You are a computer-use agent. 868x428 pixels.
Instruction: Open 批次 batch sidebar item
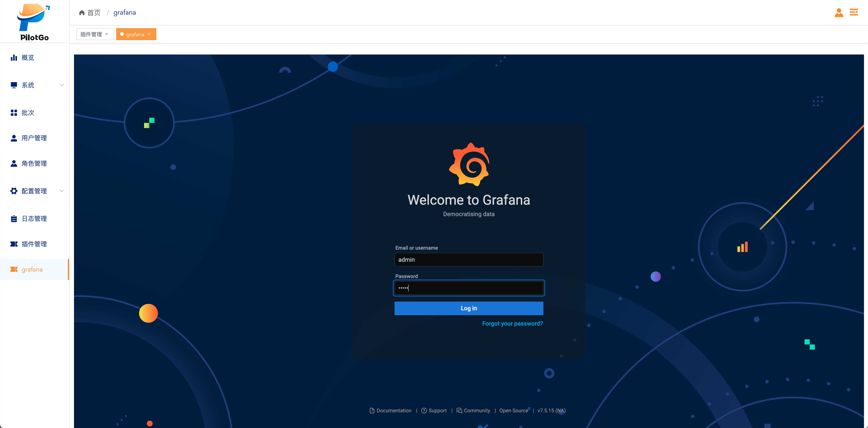[28, 113]
